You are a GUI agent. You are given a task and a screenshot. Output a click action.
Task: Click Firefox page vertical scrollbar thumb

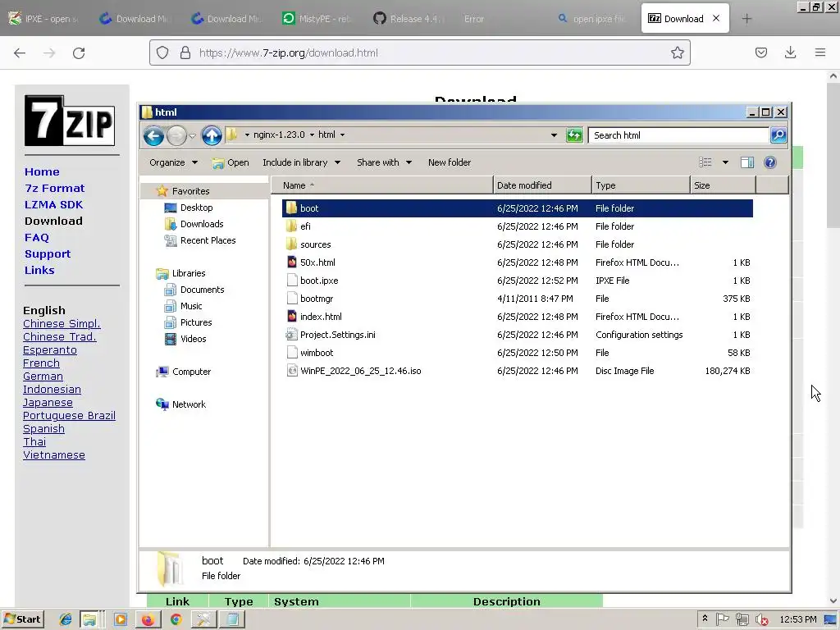tap(833, 155)
